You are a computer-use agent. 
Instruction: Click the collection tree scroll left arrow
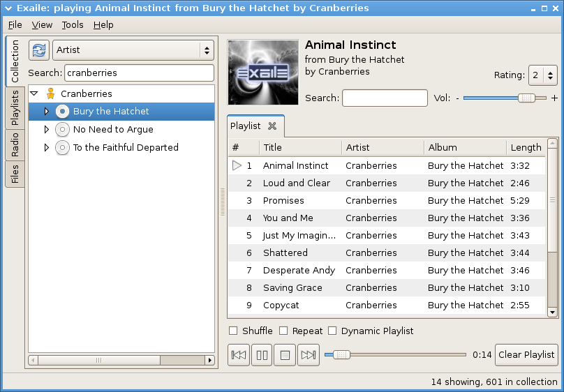click(x=34, y=360)
